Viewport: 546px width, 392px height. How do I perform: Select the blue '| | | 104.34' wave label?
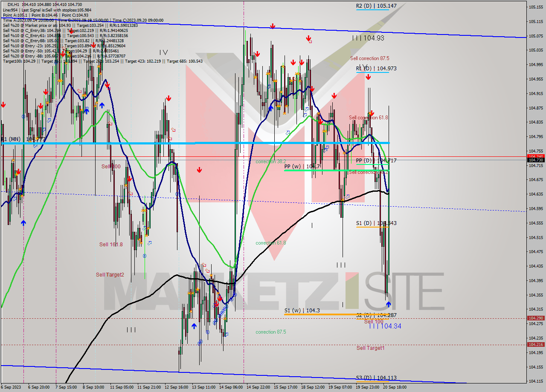point(385,326)
